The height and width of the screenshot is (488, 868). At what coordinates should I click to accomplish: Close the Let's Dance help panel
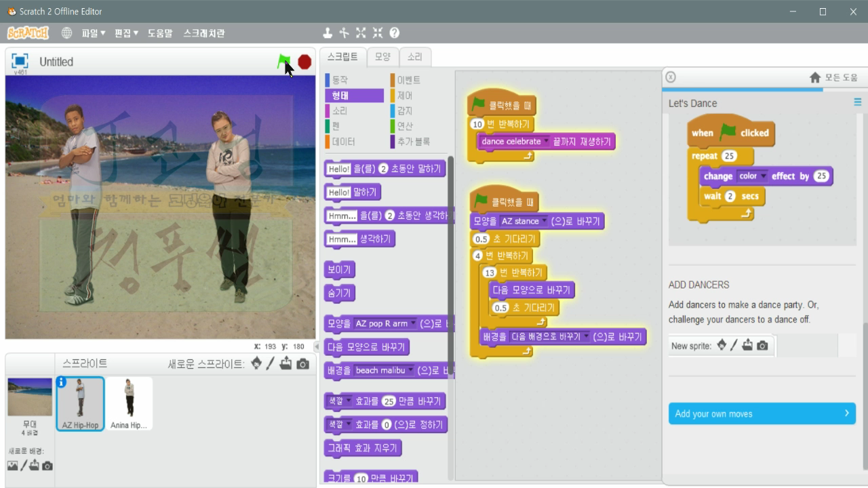click(671, 77)
